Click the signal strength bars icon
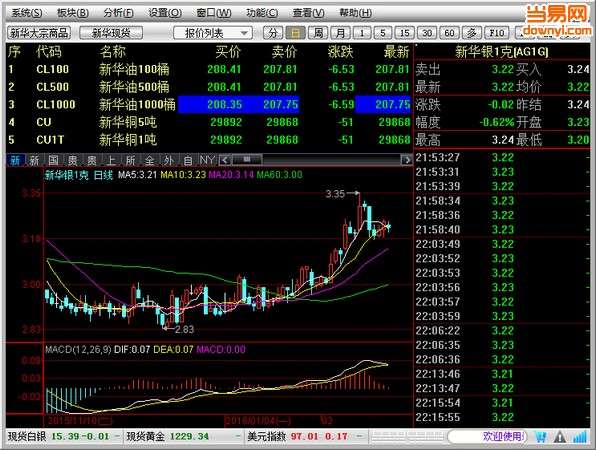Image resolution: width=596 pixels, height=450 pixels. (x=580, y=437)
